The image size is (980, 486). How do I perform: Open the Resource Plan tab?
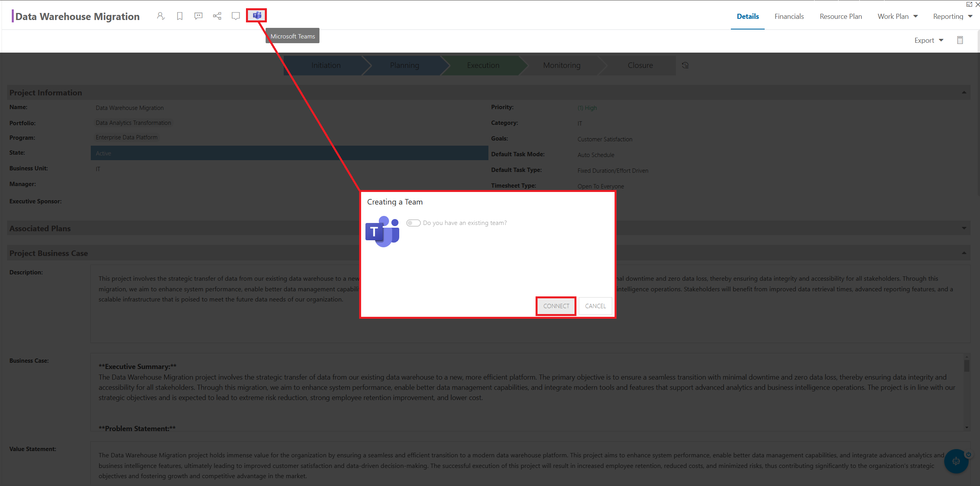841,16
